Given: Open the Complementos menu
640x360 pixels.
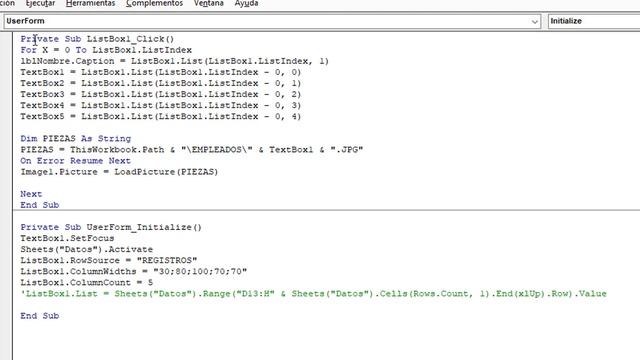Looking at the screenshot, I should (x=154, y=3).
